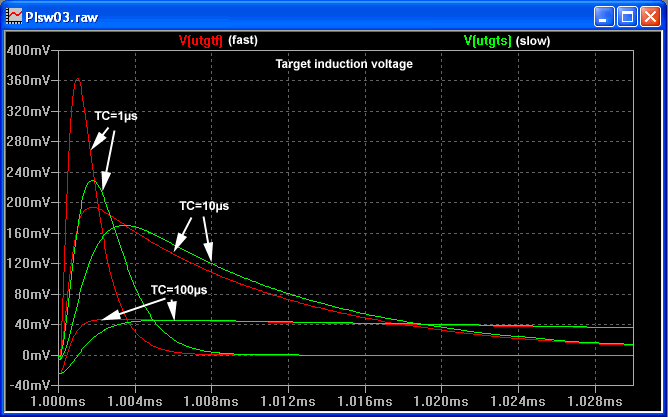
Task: Click the 200mV vertical axis label
Action: [x=29, y=203]
